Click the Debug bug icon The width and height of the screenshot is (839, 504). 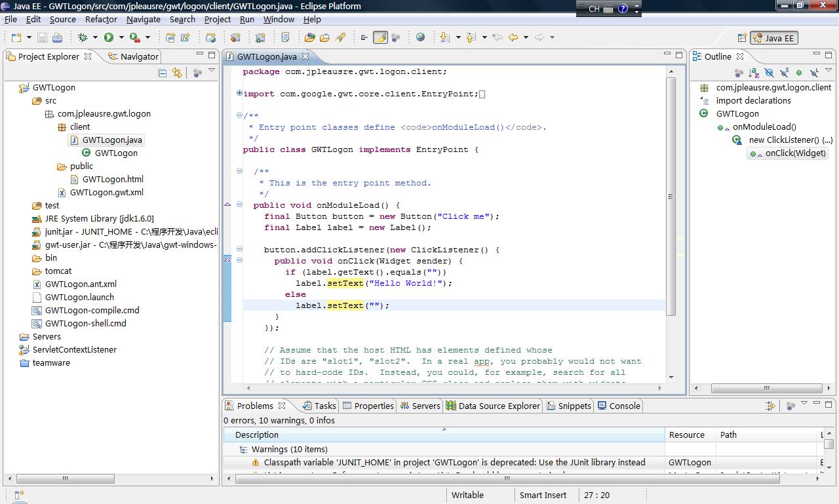tap(83, 38)
